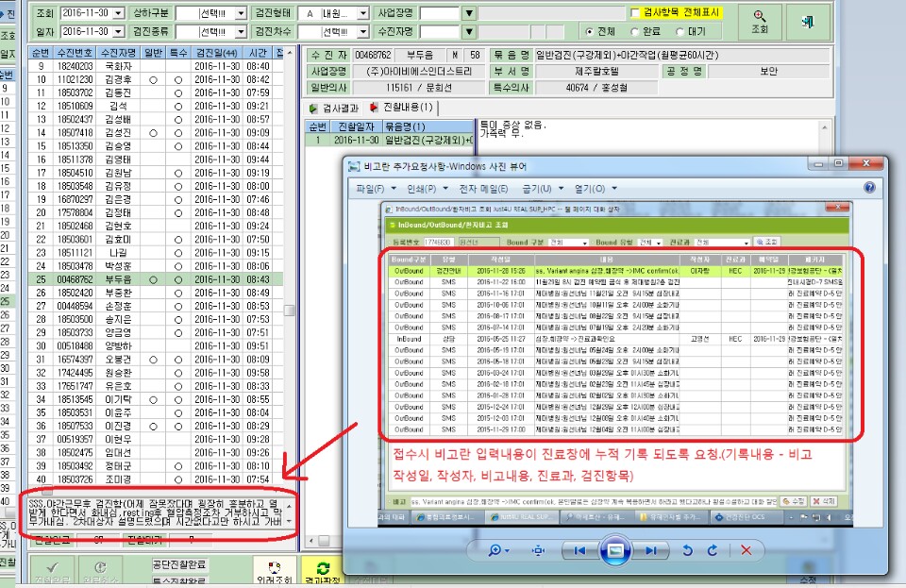Start slideshow with center round button
Viewport: 906px width, 588px height.
(x=615, y=550)
